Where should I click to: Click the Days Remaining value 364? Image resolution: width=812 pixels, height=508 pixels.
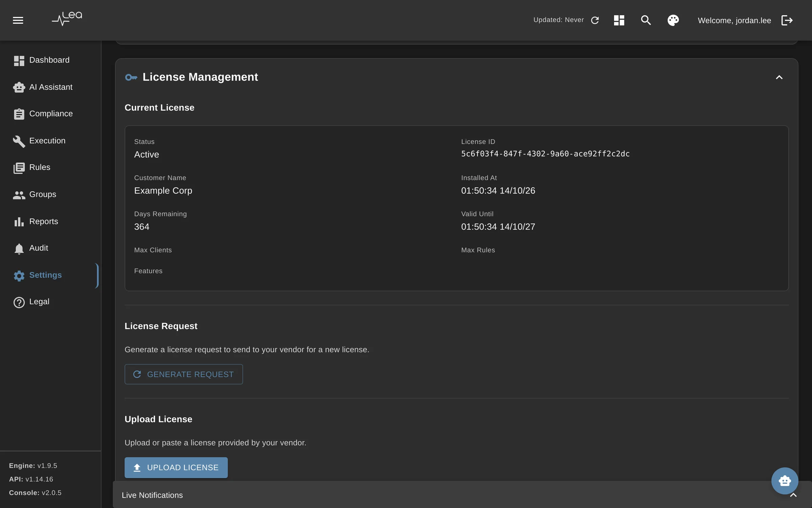(x=142, y=227)
